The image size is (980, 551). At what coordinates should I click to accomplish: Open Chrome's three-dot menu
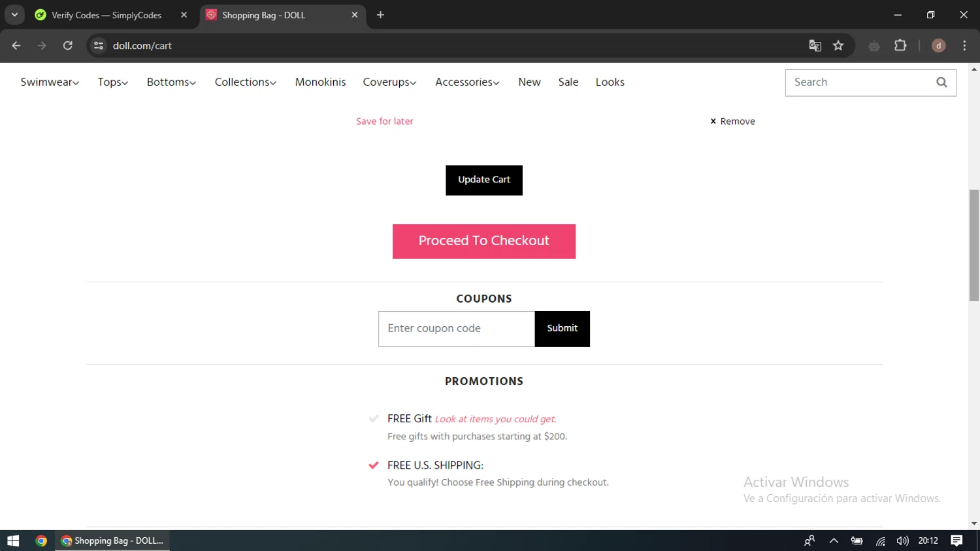pos(964,46)
